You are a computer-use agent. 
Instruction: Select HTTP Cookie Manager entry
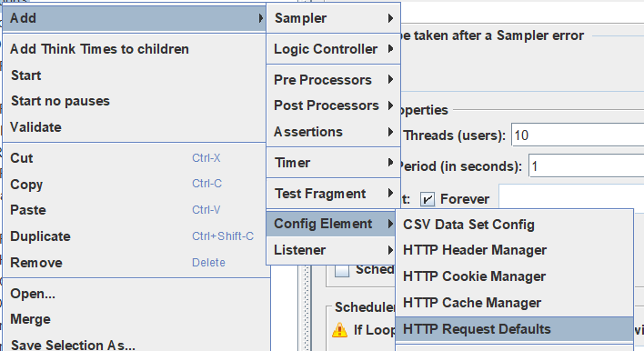pos(514,276)
